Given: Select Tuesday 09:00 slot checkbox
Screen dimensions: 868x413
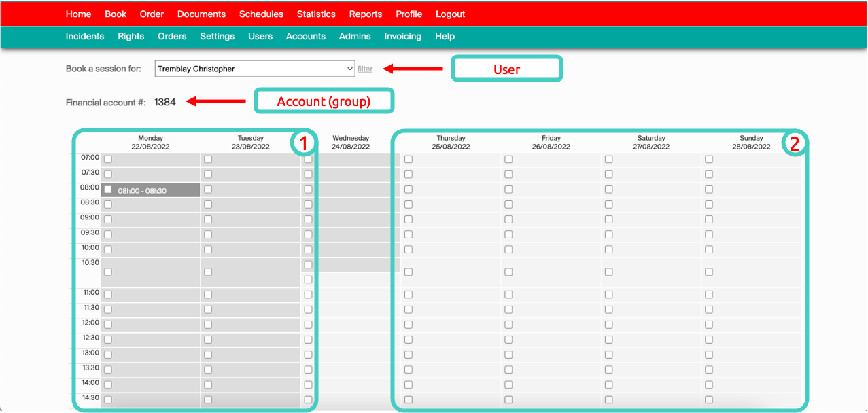Looking at the screenshot, I should 208,219.
